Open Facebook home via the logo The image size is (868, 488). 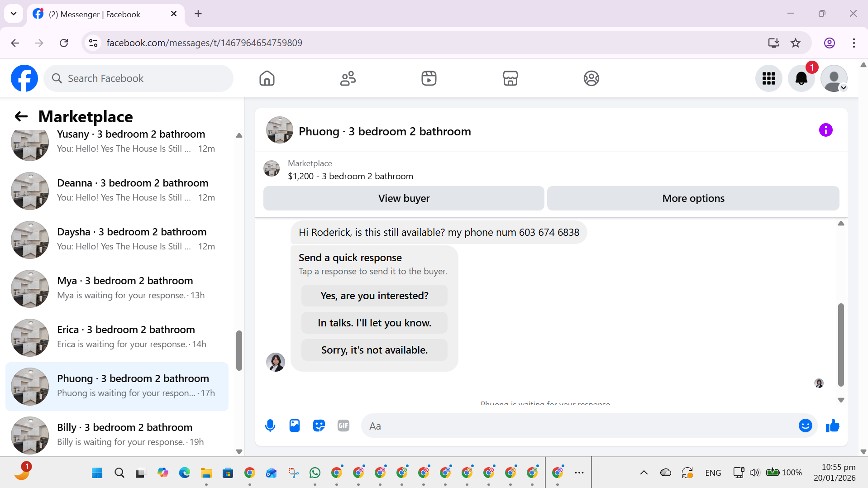(24, 78)
